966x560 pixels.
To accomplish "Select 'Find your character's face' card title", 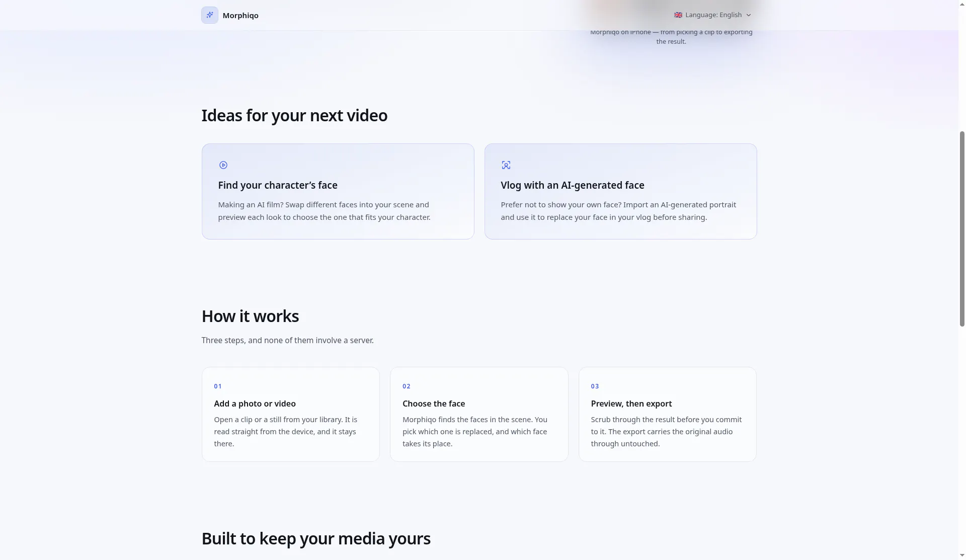I will click(x=278, y=185).
